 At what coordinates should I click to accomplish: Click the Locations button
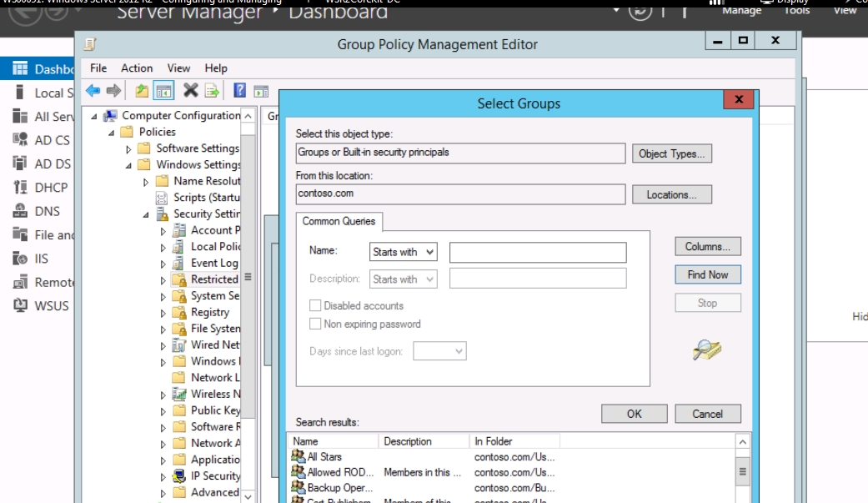point(671,194)
